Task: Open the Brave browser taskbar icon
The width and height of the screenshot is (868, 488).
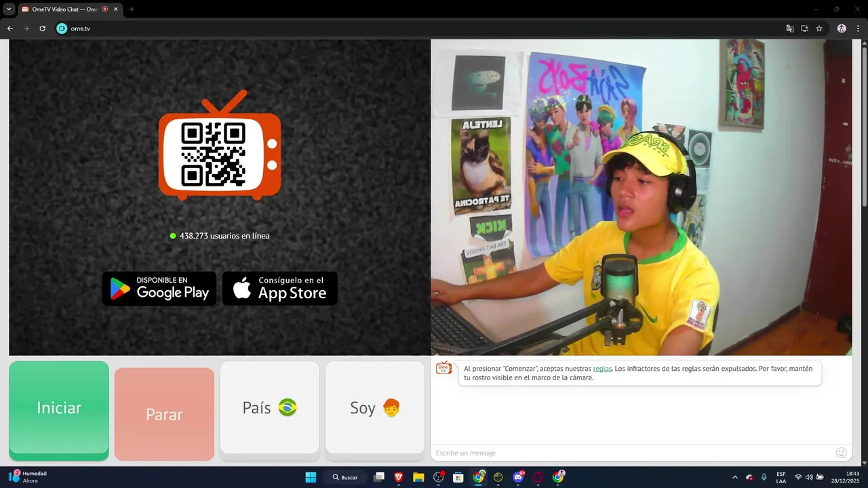Action: coord(399,477)
